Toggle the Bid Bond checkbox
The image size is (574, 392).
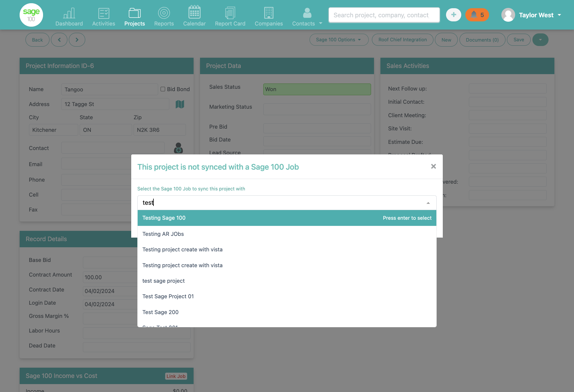pos(163,89)
